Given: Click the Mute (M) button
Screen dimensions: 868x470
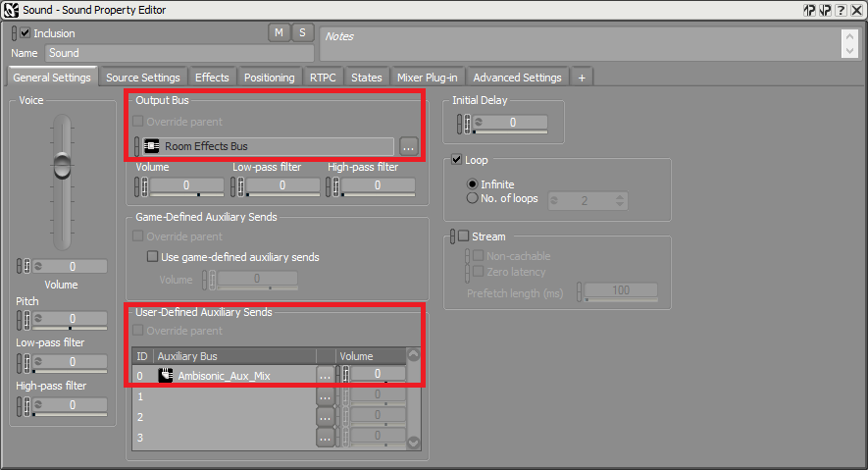Looking at the screenshot, I should (279, 33).
